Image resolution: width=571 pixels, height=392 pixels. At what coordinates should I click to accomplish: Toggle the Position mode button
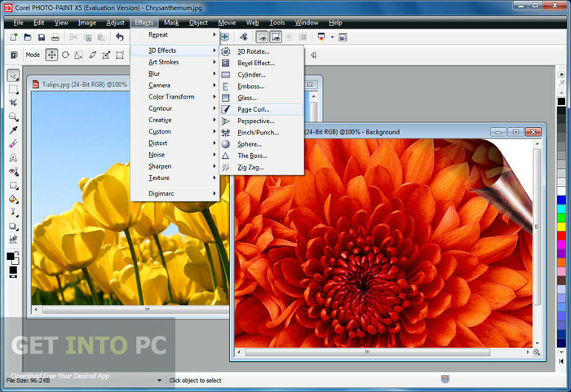coord(51,55)
